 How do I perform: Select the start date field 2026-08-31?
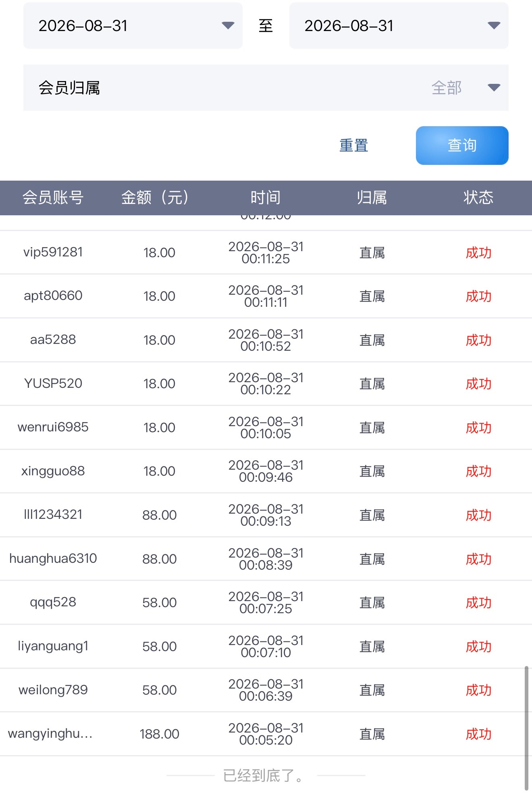[x=133, y=26]
